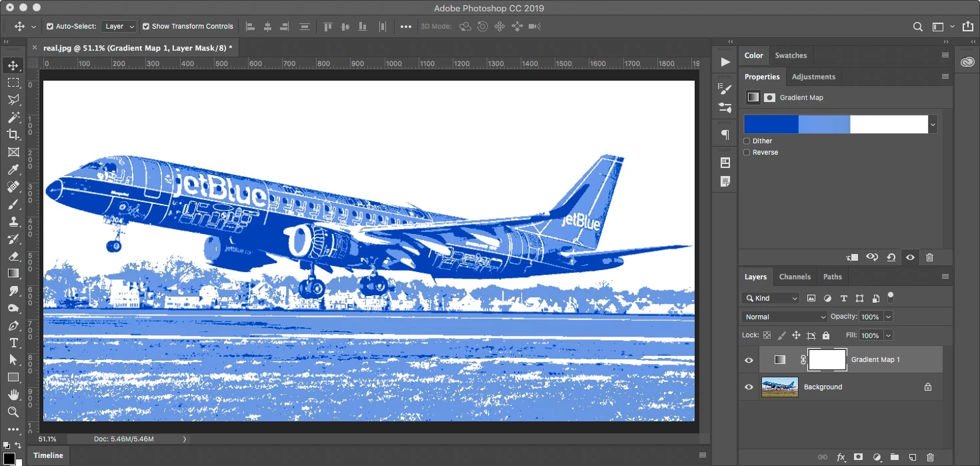
Task: Select the Color panel tab
Action: click(x=754, y=55)
